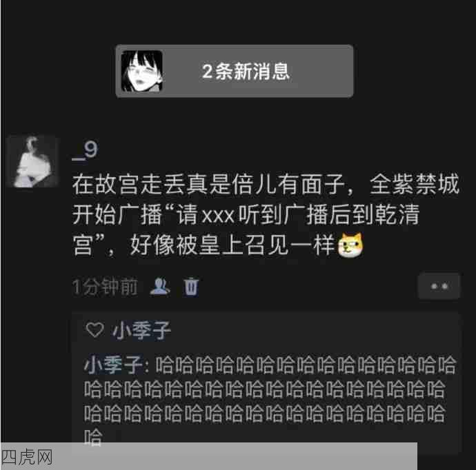Open liker 小季子 next to the heart
Screen dimensions: 476x470
pos(142,331)
